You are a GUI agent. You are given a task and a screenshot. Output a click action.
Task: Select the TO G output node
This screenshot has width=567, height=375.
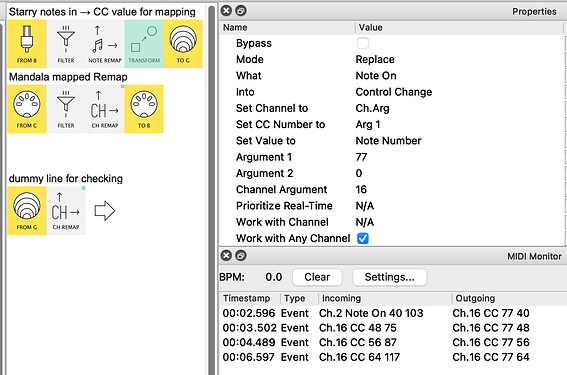pos(183,44)
